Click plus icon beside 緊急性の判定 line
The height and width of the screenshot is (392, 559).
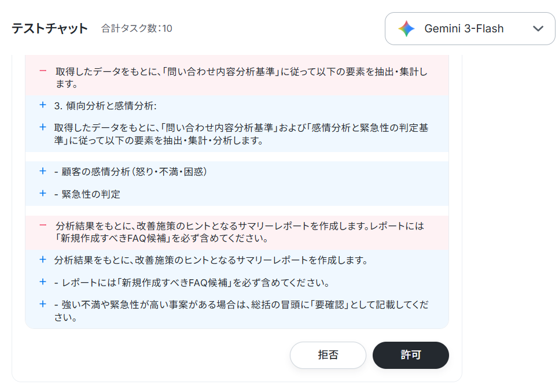click(43, 193)
